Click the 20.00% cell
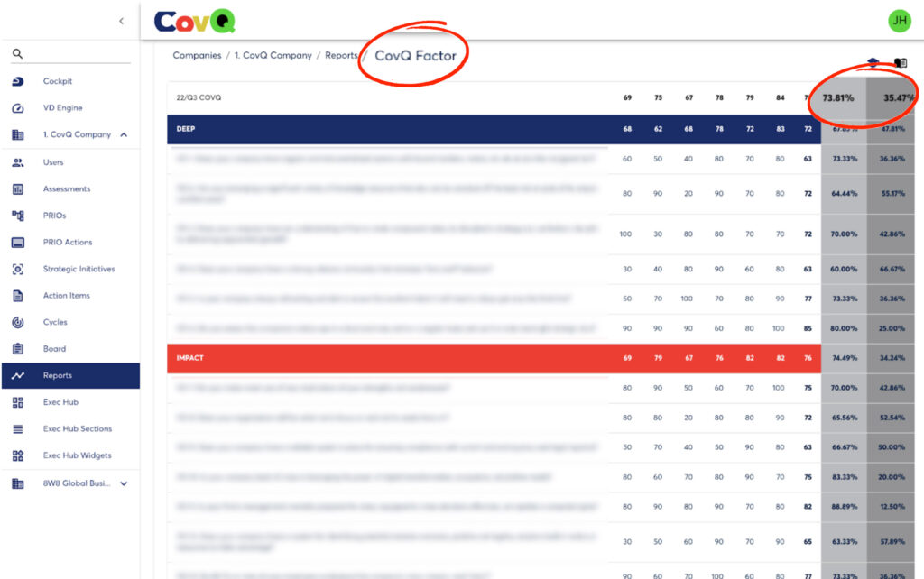This screenshot has height=579, width=924. (892, 477)
